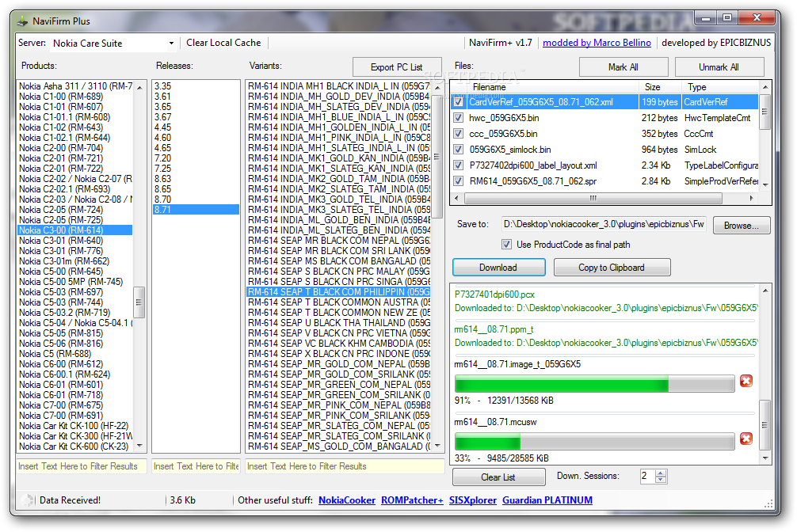
Task: Select RM-614 INDIA MH1 BLACK INDIA_L variant
Action: pos(338,86)
